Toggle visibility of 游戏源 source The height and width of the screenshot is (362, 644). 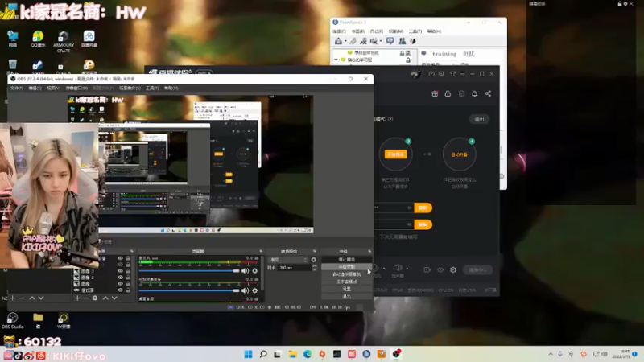(120, 290)
